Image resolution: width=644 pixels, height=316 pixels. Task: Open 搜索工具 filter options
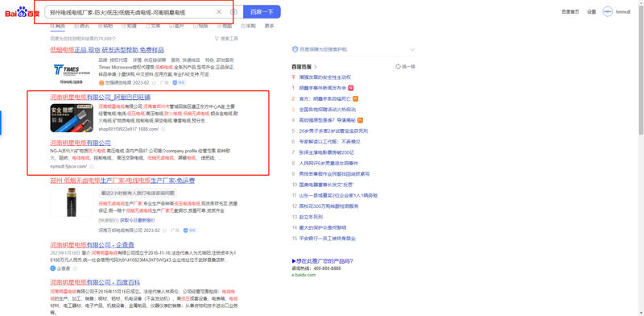(226, 39)
